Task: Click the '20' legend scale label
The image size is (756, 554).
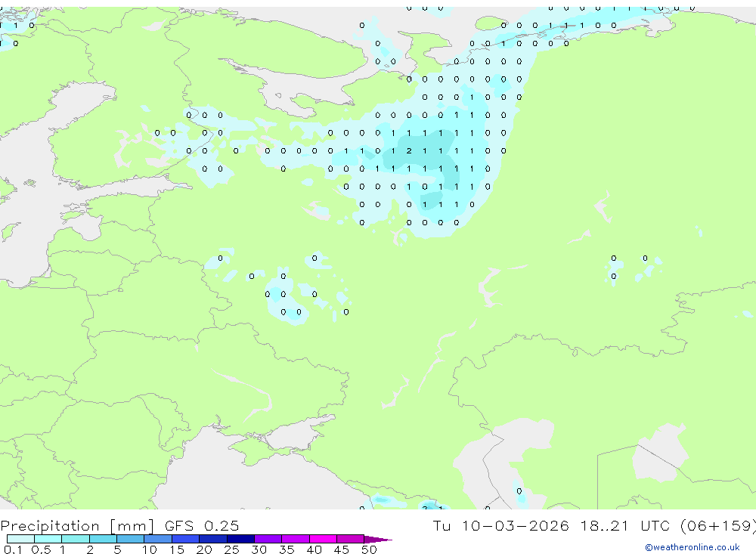Action: point(204,549)
